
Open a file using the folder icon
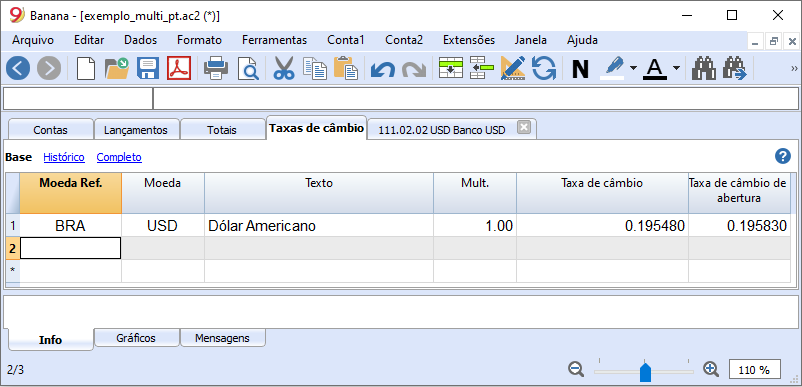coord(117,68)
